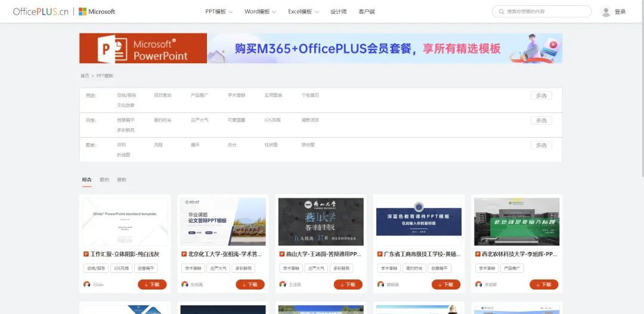Viewport: 644px width, 314px height.
Task: Filter 风格 by 可爱温馨
Action: click(237, 120)
